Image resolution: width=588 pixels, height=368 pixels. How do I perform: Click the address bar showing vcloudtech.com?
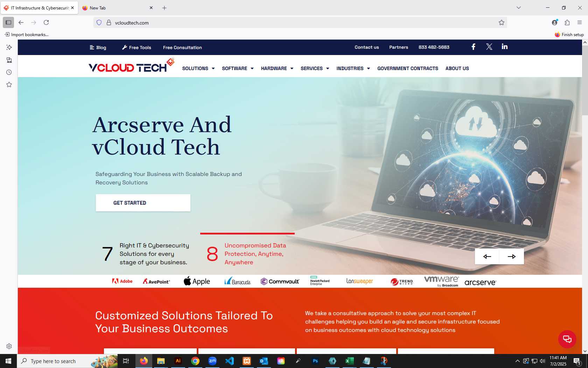(x=300, y=23)
